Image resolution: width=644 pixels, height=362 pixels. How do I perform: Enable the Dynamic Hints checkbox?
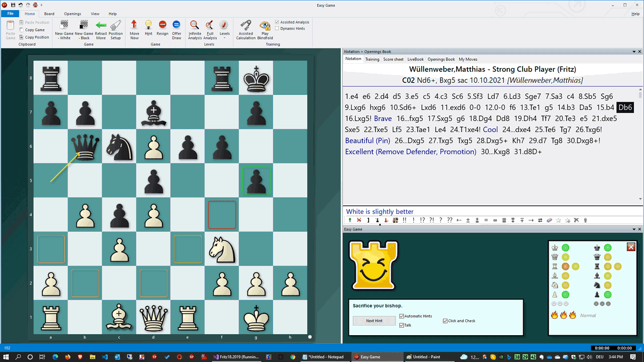(x=277, y=28)
